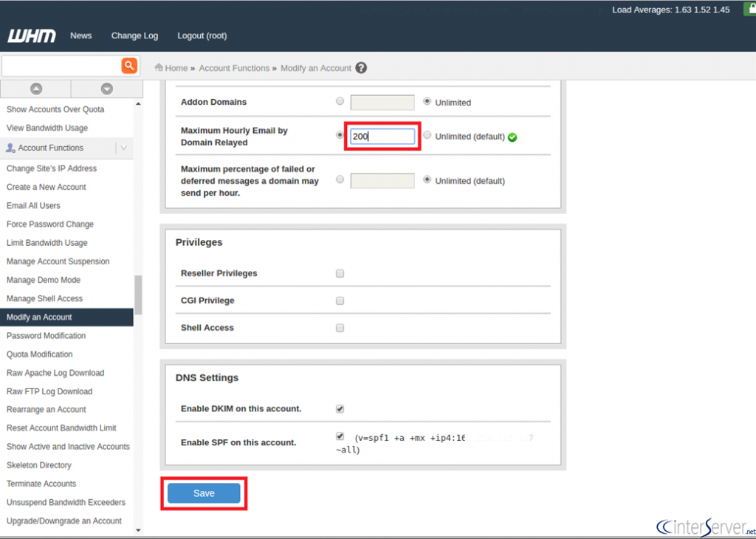Click the Account Functions user icon
The image size is (756, 539).
(11, 148)
